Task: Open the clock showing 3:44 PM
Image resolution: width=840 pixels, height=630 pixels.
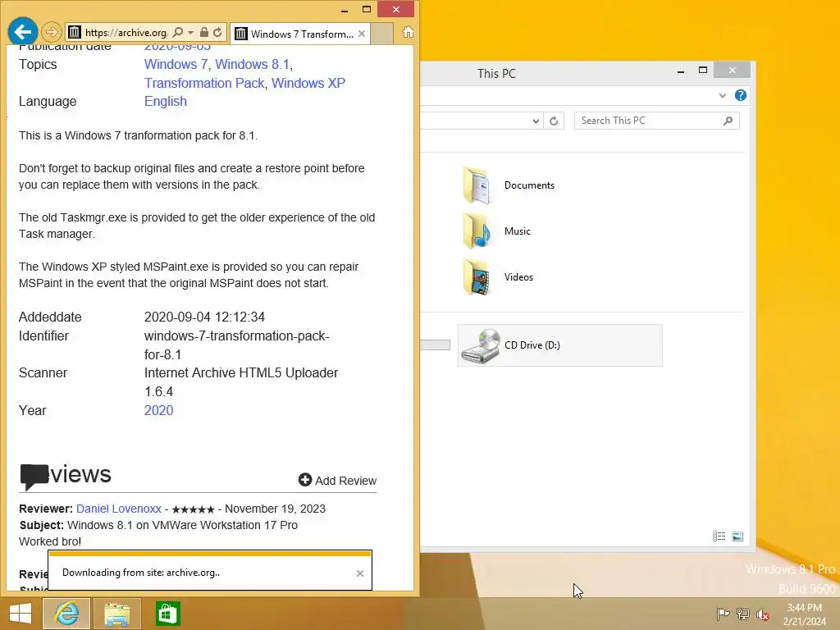Action: 805,614
